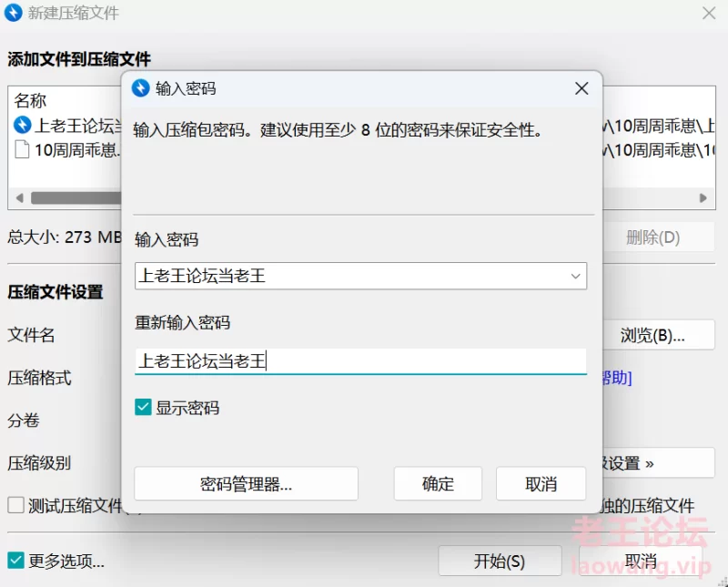Click the 压缩级别 label
Viewport: 728px width, 587px height.
(39, 463)
